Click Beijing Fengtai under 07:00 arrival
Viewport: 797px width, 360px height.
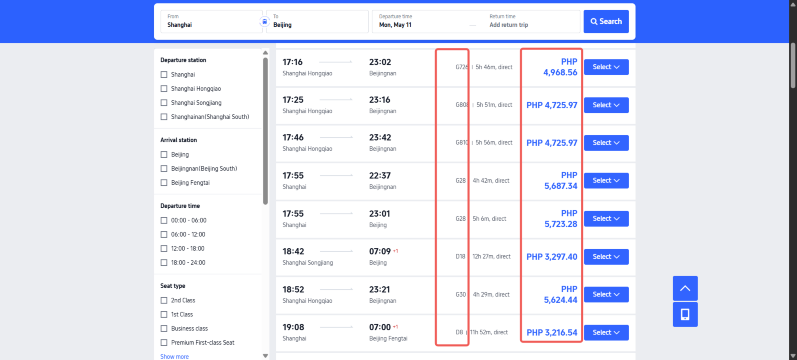pos(388,339)
